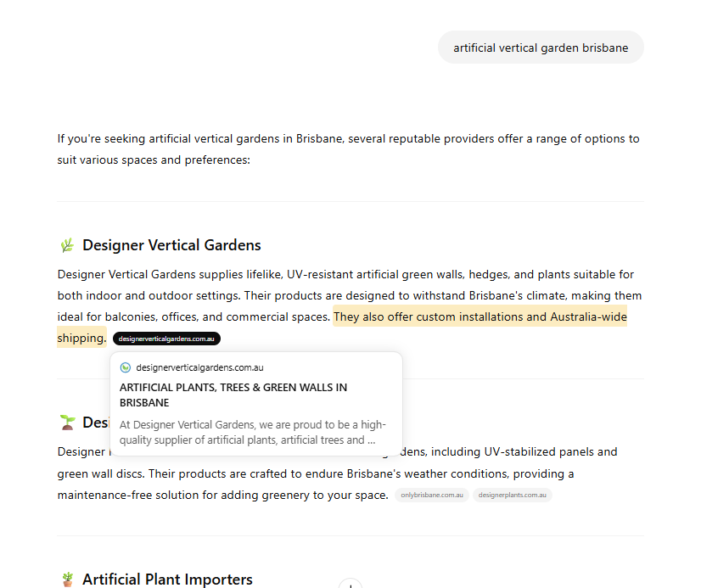The image size is (701, 588).
Task: Click the maintenance-free solution sentence
Action: click(222, 495)
